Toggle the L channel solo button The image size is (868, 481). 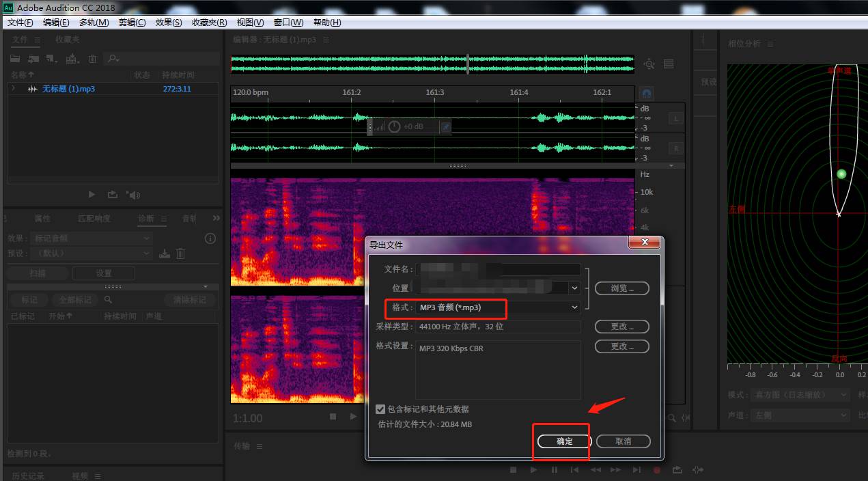click(676, 118)
